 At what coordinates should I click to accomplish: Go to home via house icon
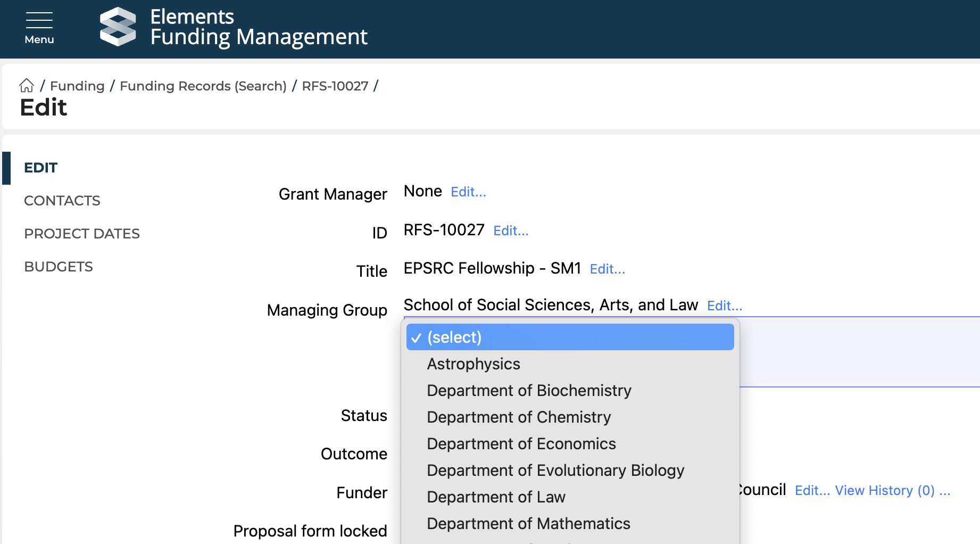coord(27,86)
